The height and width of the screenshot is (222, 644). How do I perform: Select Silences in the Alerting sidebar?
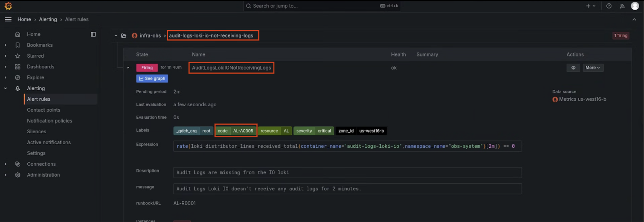37,131
